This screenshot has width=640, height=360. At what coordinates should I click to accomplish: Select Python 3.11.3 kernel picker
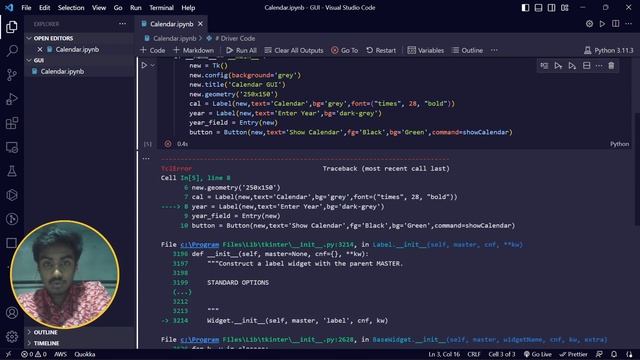609,51
